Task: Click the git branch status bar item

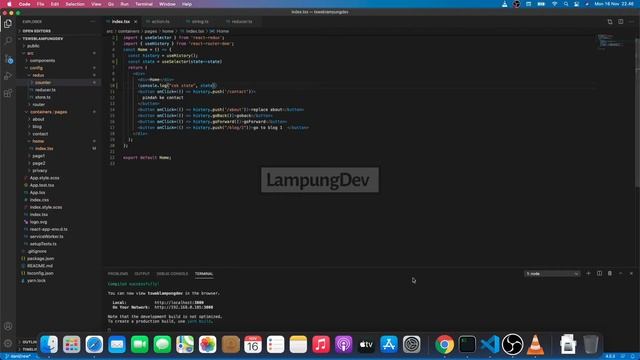Action: coord(17,356)
